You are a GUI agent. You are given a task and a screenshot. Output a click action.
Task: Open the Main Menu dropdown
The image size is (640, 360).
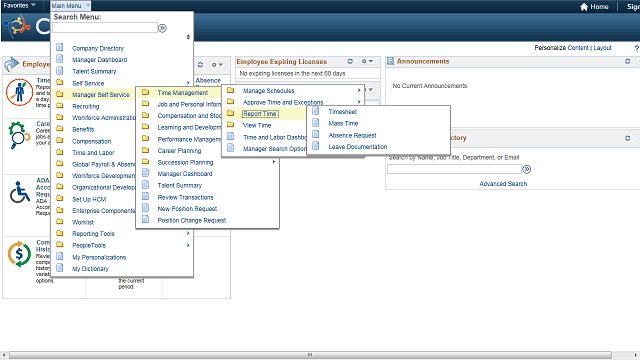(70, 6)
